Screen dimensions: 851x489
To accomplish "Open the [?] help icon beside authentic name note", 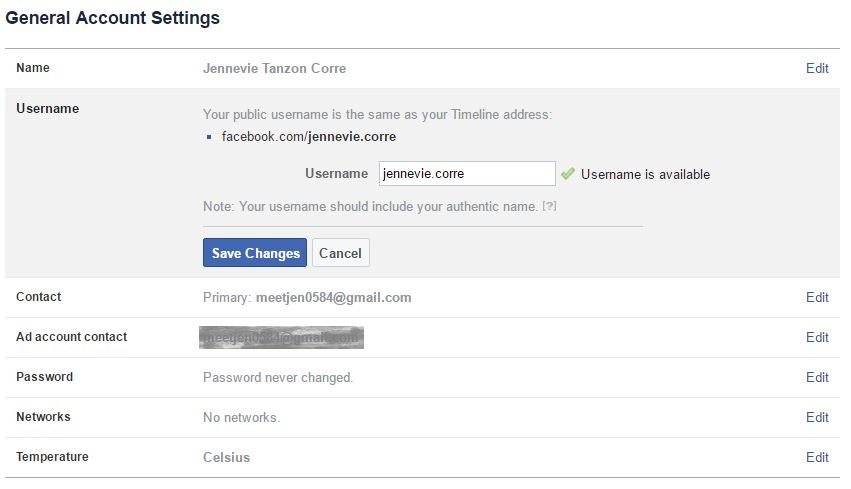I will pyautogui.click(x=549, y=206).
